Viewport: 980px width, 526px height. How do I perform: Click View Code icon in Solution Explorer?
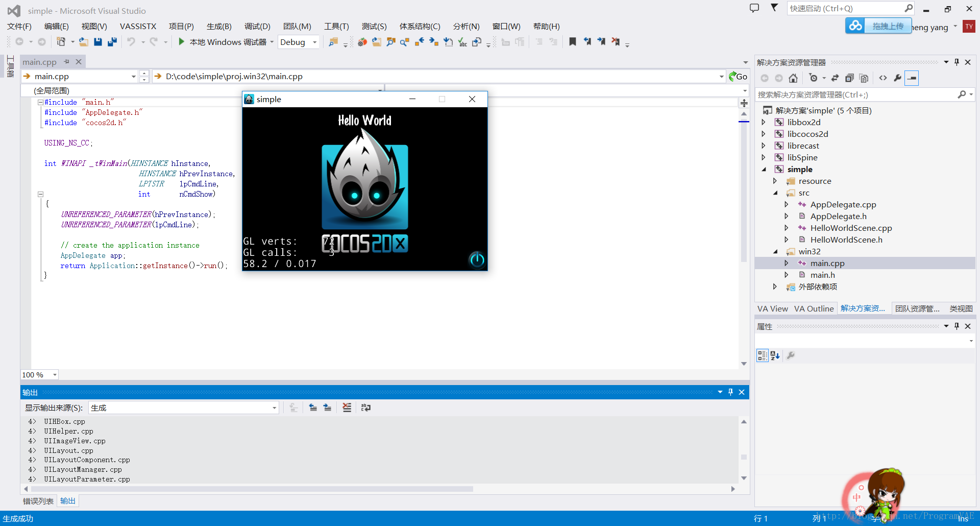[x=883, y=78]
